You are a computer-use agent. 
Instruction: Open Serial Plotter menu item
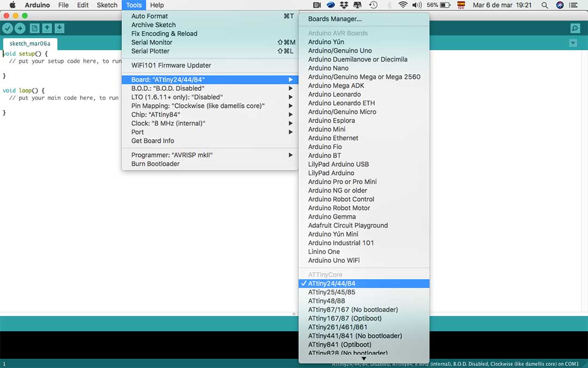point(210,51)
